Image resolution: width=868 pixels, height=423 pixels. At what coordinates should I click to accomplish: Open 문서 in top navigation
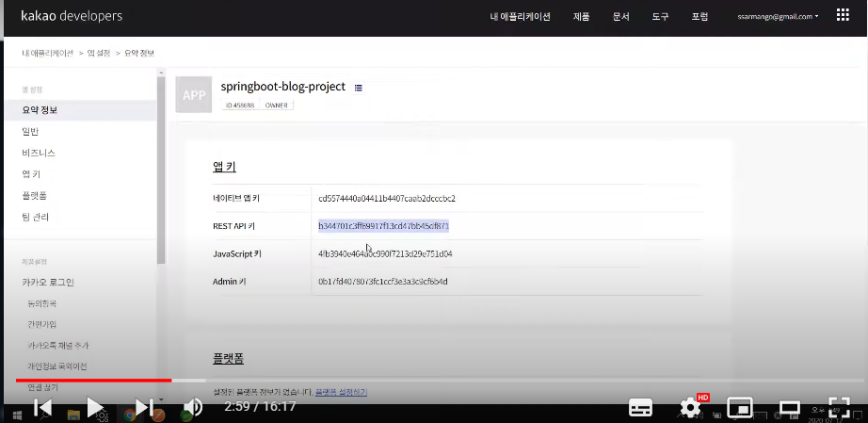(x=621, y=16)
